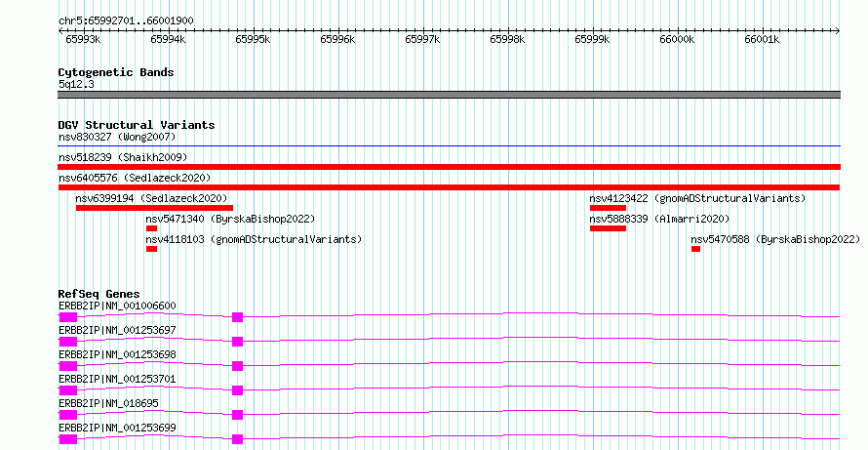
Task: Click the blue nsv830327 variant line
Action: [449, 146]
